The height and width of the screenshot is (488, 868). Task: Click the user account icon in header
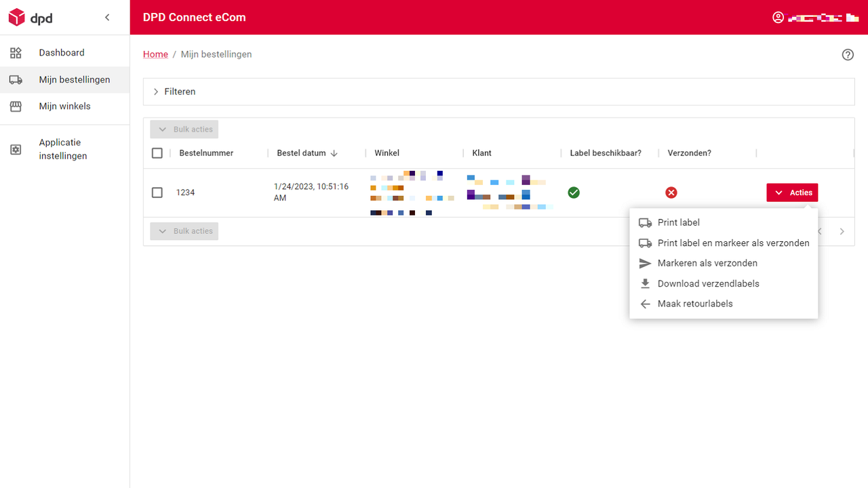(778, 17)
